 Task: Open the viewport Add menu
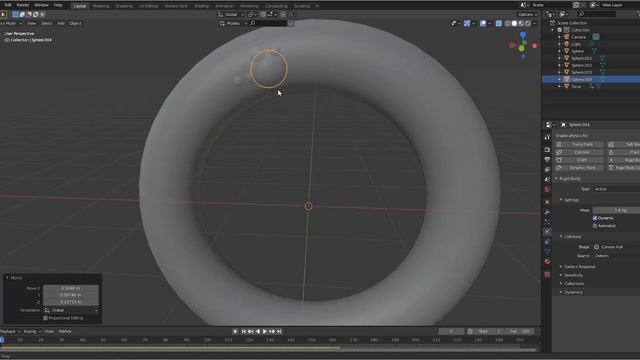[60, 23]
